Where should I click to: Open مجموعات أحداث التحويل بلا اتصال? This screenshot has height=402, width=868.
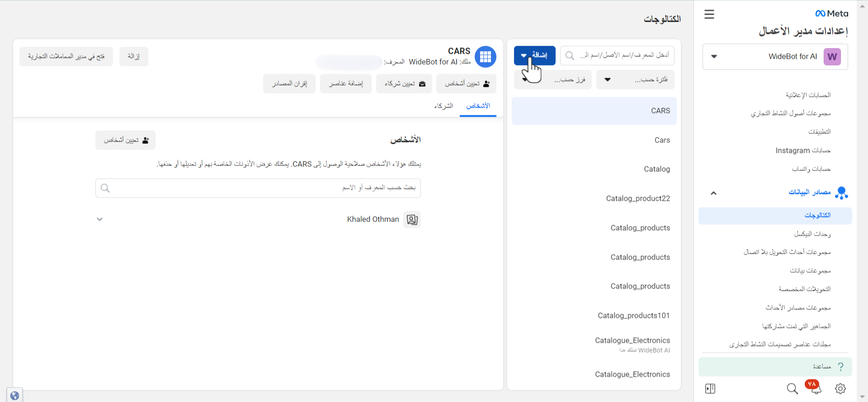787,252
